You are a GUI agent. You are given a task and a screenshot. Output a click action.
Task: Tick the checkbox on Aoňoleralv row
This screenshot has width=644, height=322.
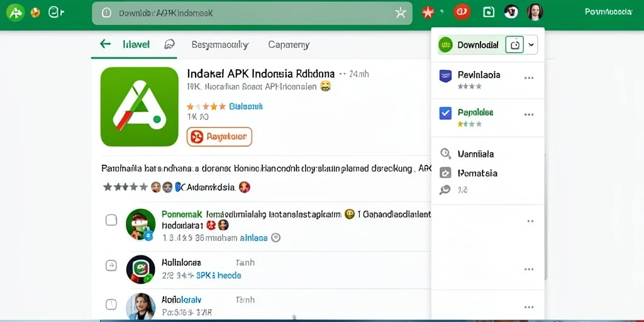111,304
